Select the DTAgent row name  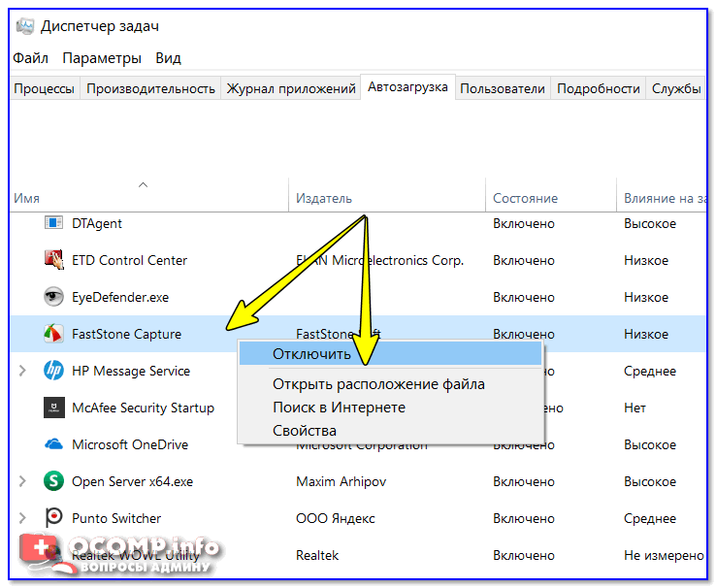coord(97,223)
